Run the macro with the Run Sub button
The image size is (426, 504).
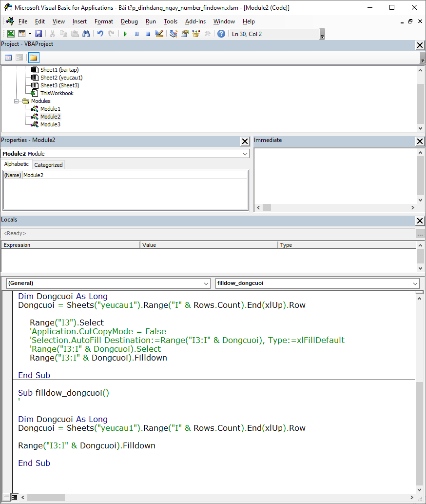[x=125, y=34]
